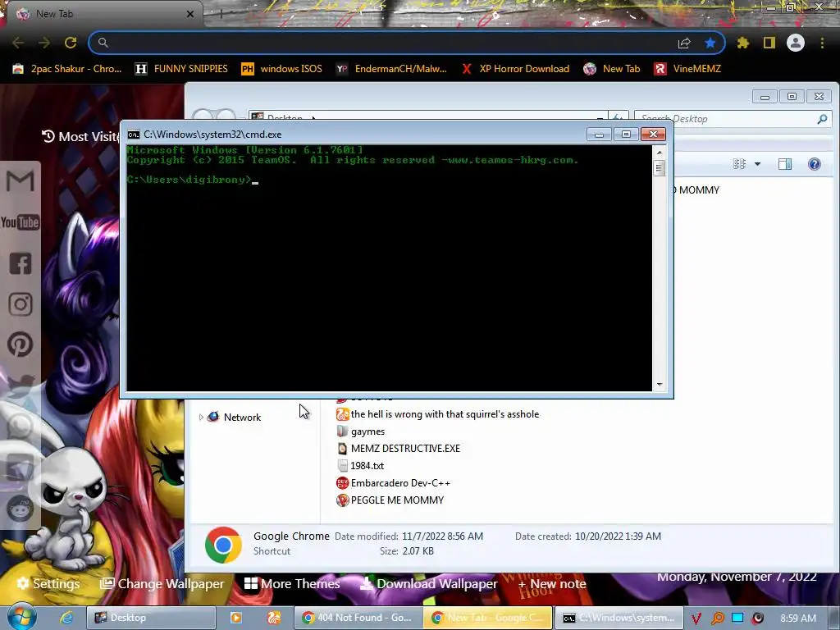Click cmd scrollbar up arrow
The width and height of the screenshot is (840, 630).
660,153
